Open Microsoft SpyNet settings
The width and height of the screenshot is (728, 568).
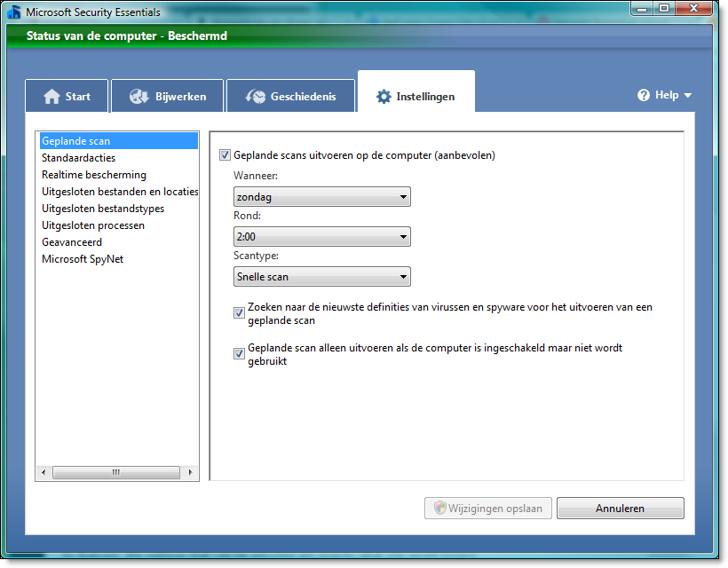pos(119,259)
